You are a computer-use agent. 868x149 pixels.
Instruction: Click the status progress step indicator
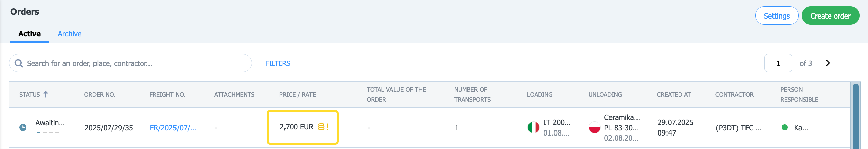(x=48, y=132)
